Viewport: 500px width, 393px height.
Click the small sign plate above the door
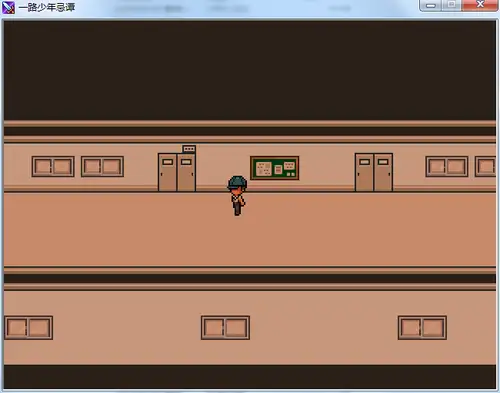(189, 149)
